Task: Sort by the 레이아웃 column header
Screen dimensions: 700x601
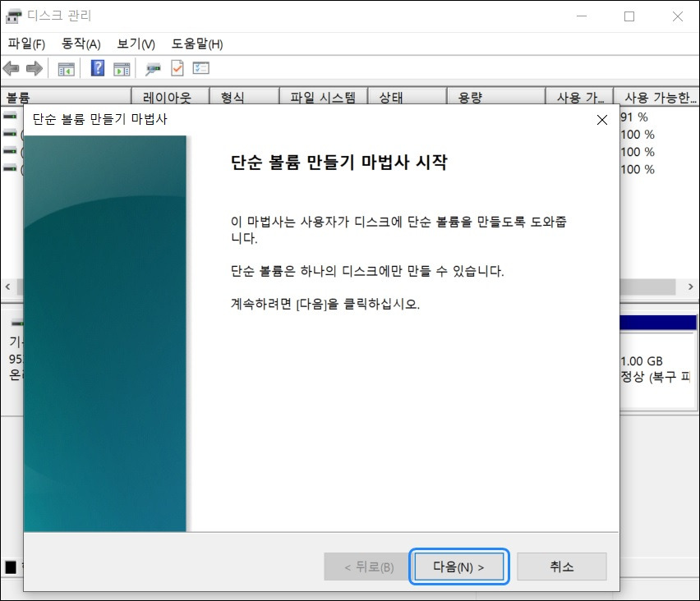Action: point(171,96)
